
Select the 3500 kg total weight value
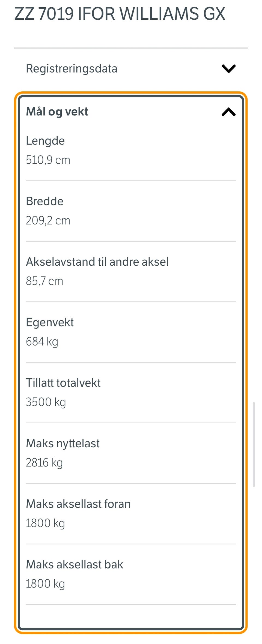click(46, 402)
